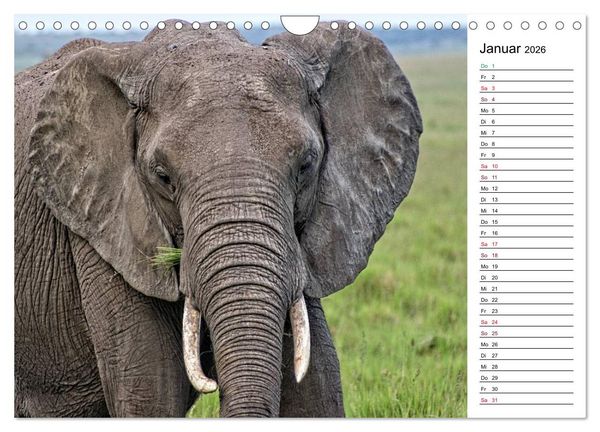Select the 'Fr 2' calendar row
The width and height of the screenshot is (600, 432).
pos(527,77)
